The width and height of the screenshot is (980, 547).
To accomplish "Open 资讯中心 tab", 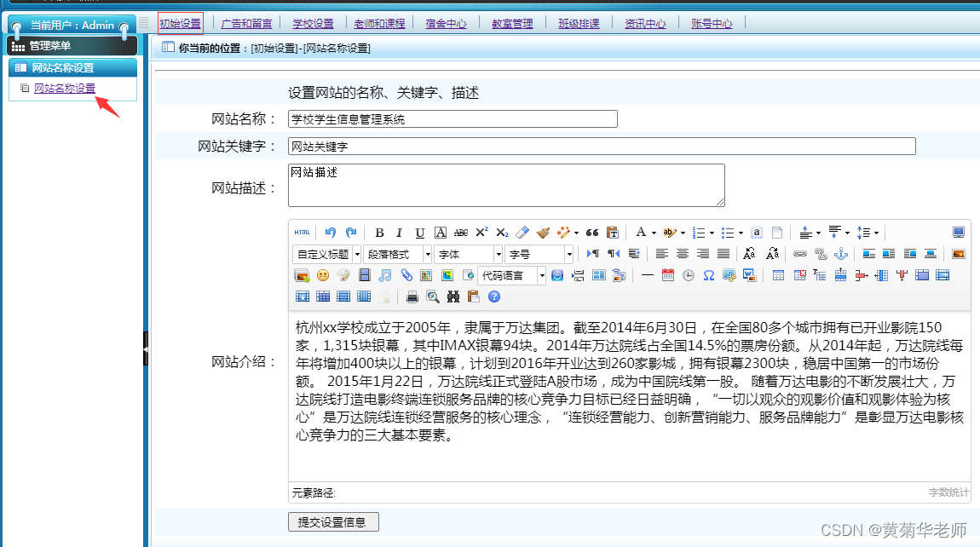I will point(645,24).
